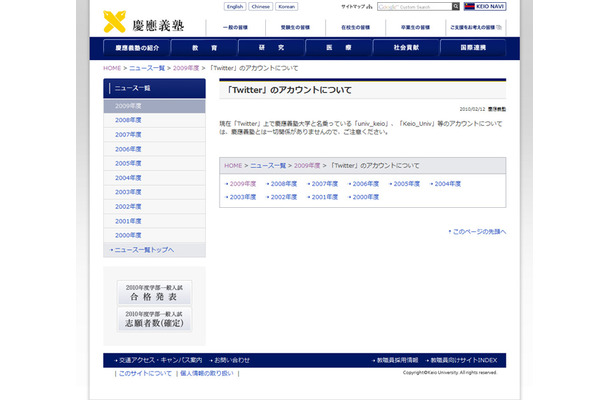The height and width of the screenshot is (400, 610).
Task: Open 2007年度 in the year link box
Action: pyautogui.click(x=323, y=184)
